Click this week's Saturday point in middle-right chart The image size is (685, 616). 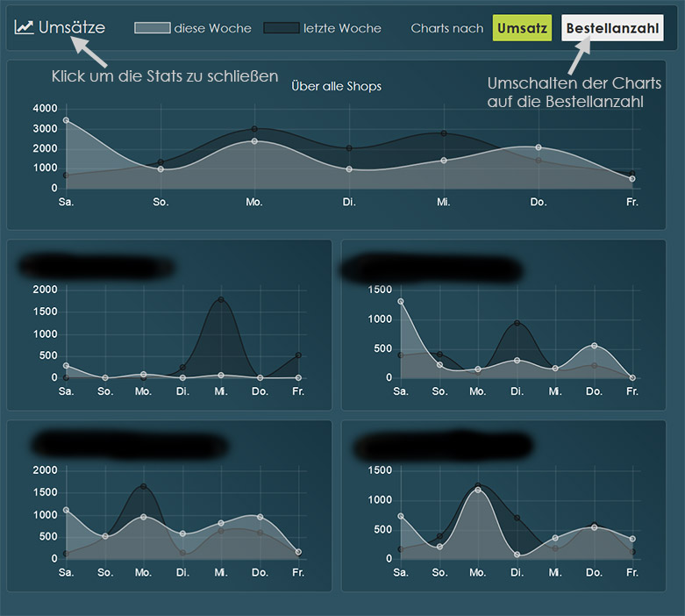pyautogui.click(x=401, y=301)
